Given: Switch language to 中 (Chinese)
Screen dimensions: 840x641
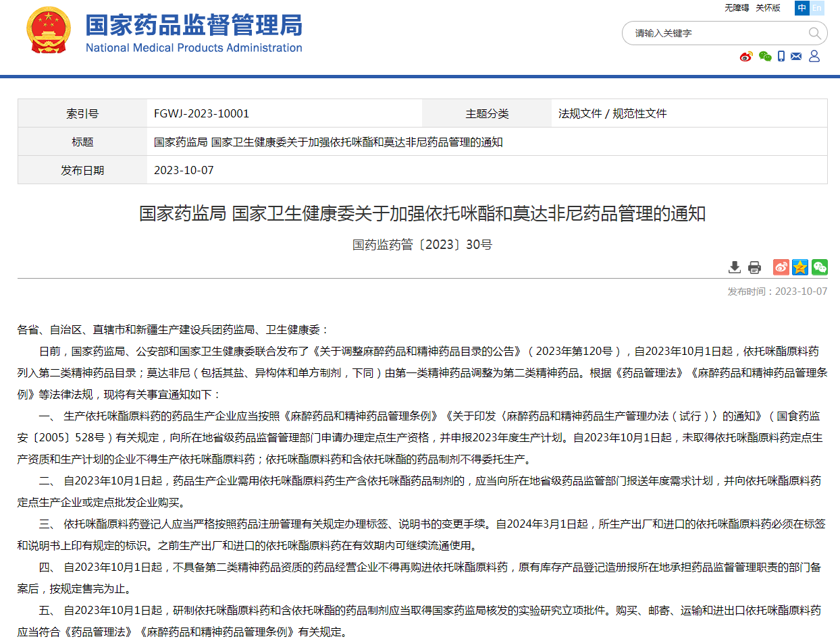Looking at the screenshot, I should 802,8.
